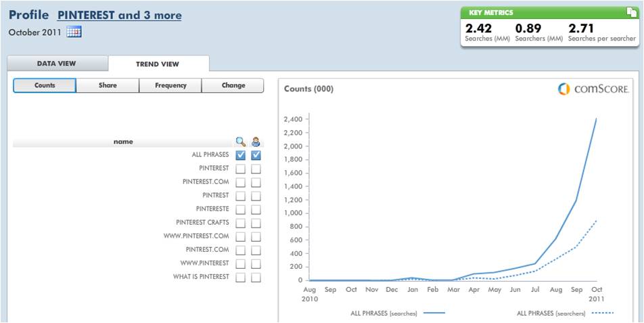Viewport: 644px width, 323px height.
Task: Click the WHAT IS PINTEREST phrase label
Action: pyautogui.click(x=201, y=277)
